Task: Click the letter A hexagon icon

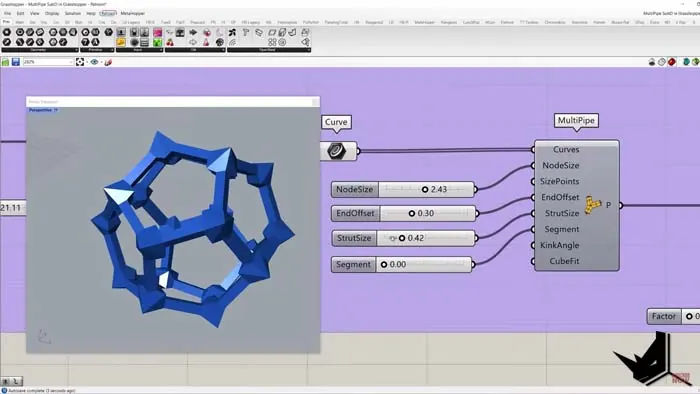Action: [95, 42]
